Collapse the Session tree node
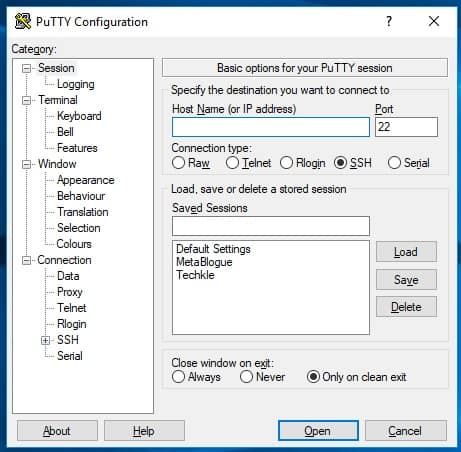461x452 pixels. (x=26, y=68)
